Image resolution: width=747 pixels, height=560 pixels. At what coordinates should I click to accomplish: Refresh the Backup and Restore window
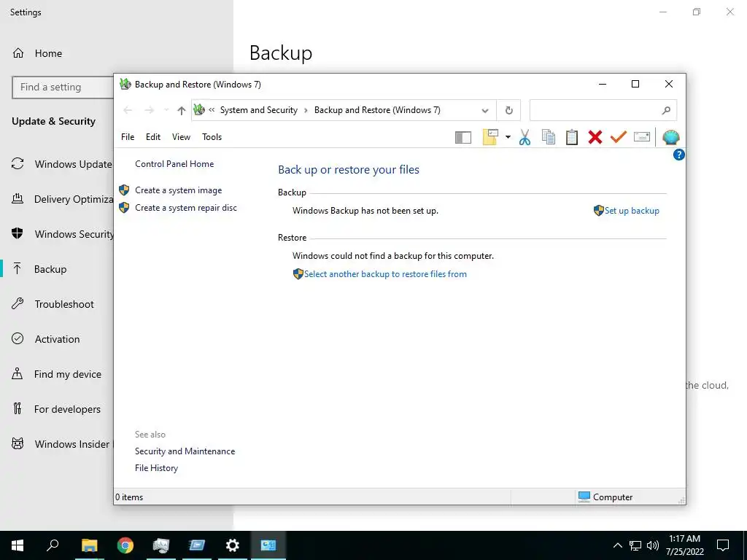(508, 111)
